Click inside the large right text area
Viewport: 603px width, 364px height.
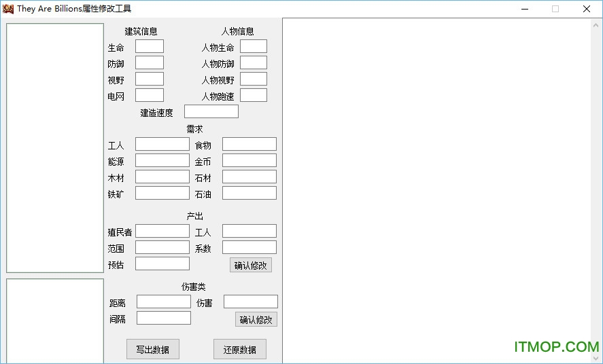(436, 190)
